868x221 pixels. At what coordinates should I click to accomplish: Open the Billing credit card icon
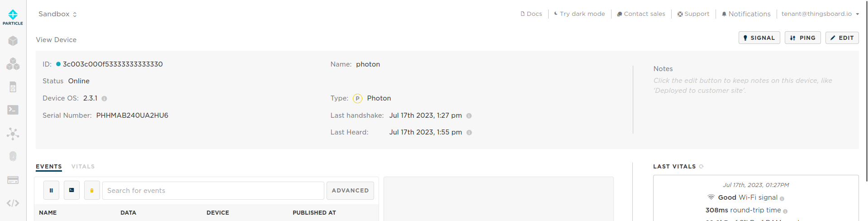tap(13, 180)
